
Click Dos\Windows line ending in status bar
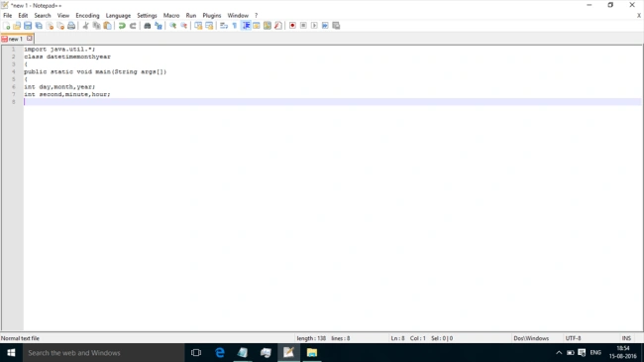[x=531, y=338]
